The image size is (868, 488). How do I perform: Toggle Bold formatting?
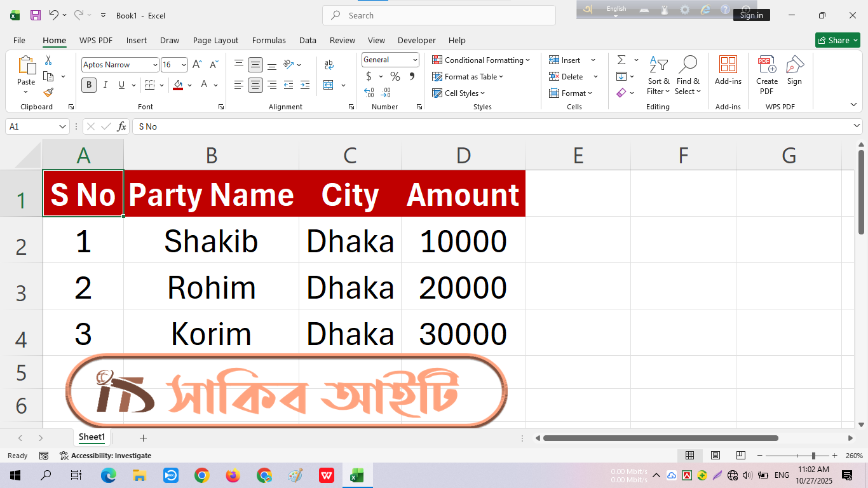click(89, 85)
